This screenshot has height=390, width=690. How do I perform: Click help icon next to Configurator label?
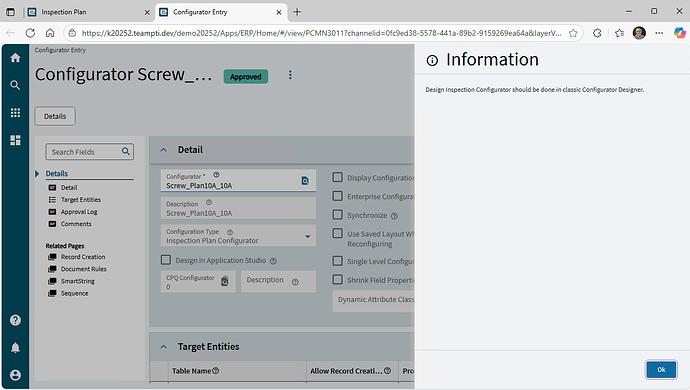[216, 175]
